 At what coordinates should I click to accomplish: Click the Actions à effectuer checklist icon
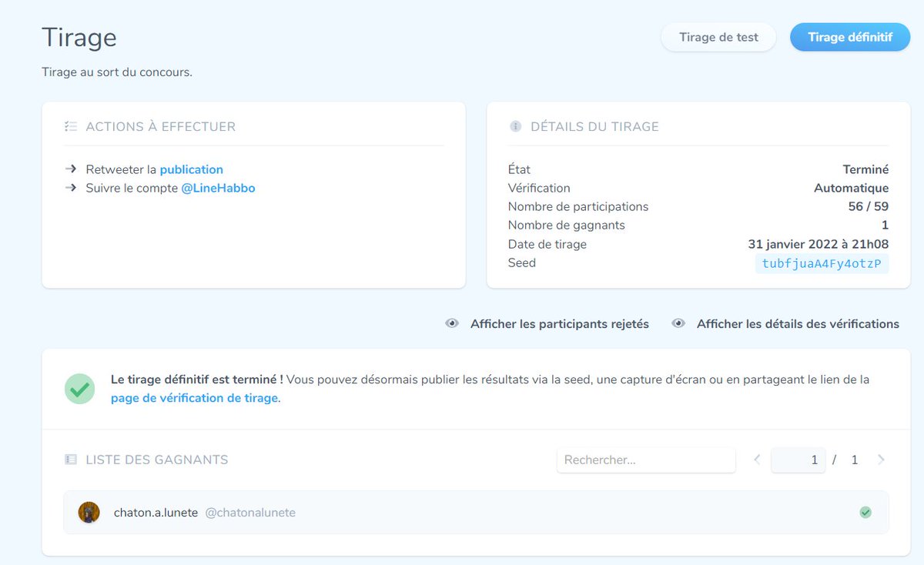(71, 126)
